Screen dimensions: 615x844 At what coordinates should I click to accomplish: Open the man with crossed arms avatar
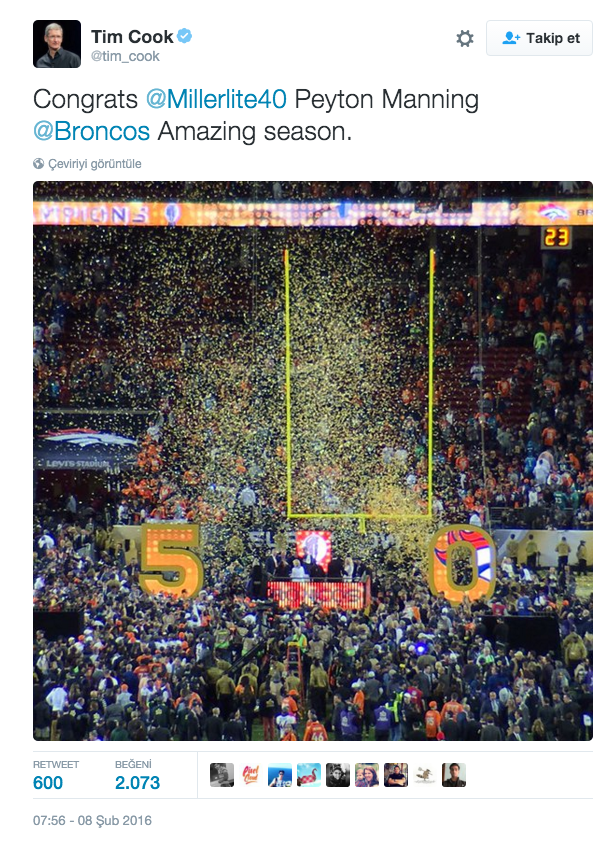396,775
